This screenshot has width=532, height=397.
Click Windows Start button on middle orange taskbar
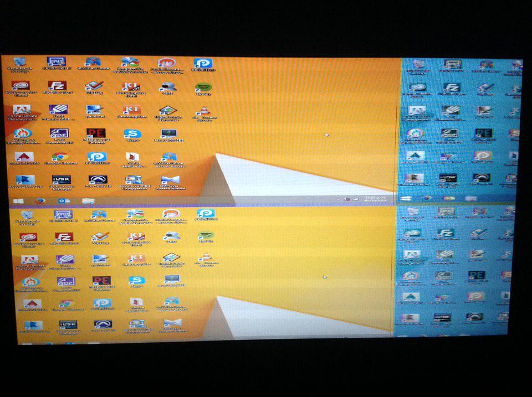18,200
